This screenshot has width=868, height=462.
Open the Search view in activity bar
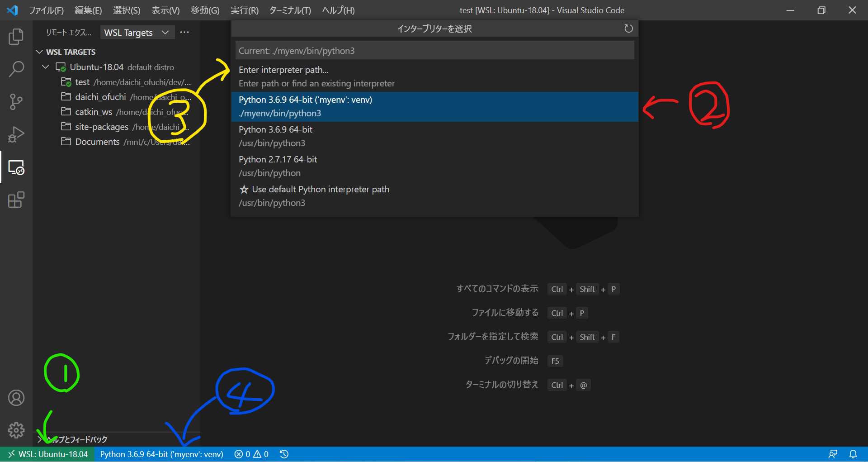click(x=16, y=69)
